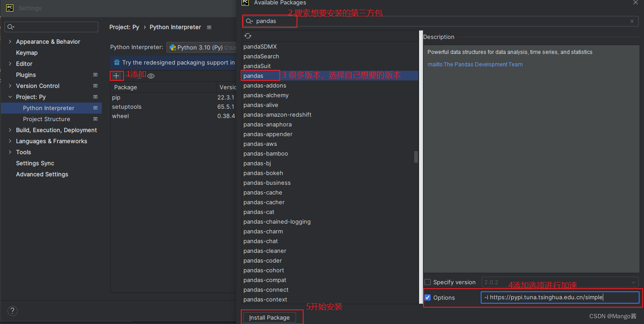This screenshot has width=644, height=324.
Task: Open the version 2.0.2 dropdown
Action: [x=559, y=282]
